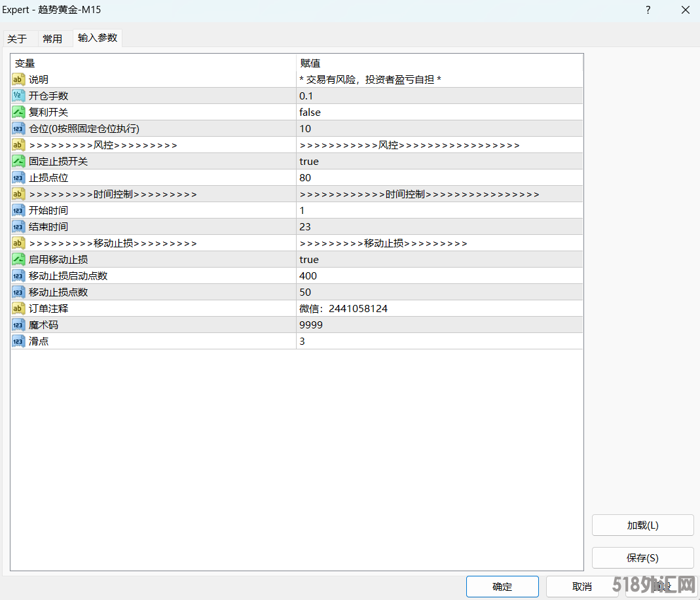Select the 移动止损启动点数 value 400
The height and width of the screenshot is (600, 700).
point(308,275)
